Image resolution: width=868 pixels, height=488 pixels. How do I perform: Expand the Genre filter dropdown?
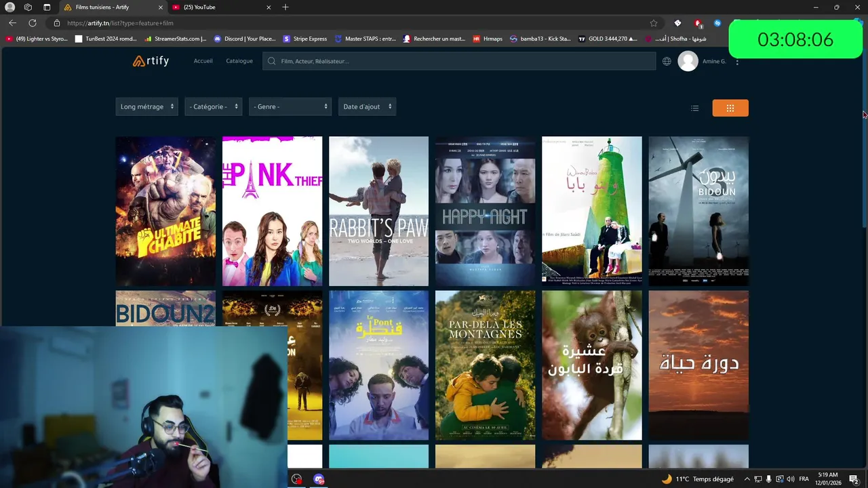point(290,106)
